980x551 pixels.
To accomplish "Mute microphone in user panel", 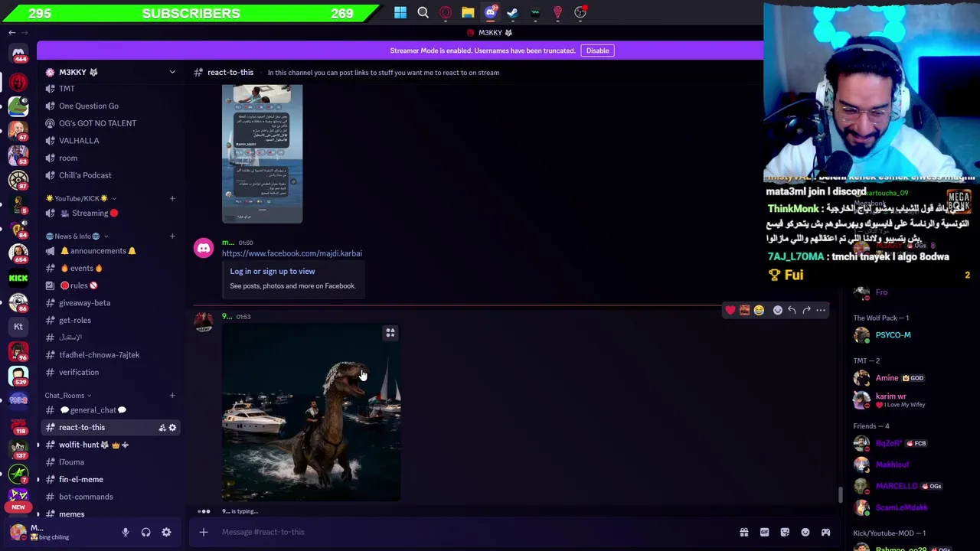I will (126, 532).
